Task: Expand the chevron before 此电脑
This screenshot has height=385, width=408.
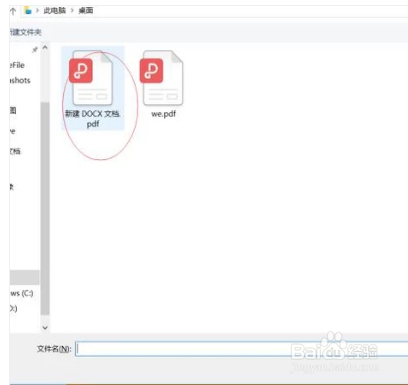Action: coord(37,11)
